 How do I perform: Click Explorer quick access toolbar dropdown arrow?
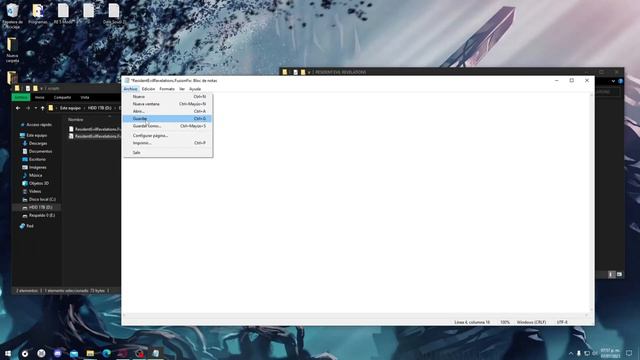[41, 88]
